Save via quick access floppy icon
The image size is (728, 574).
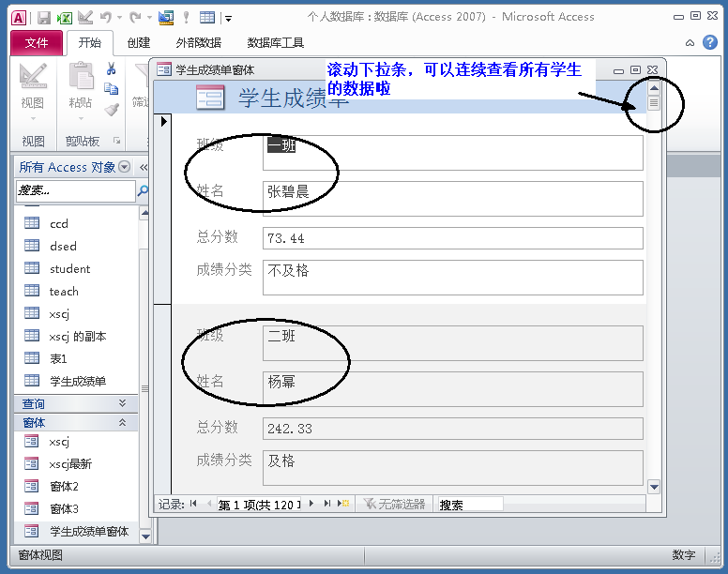coord(44,18)
